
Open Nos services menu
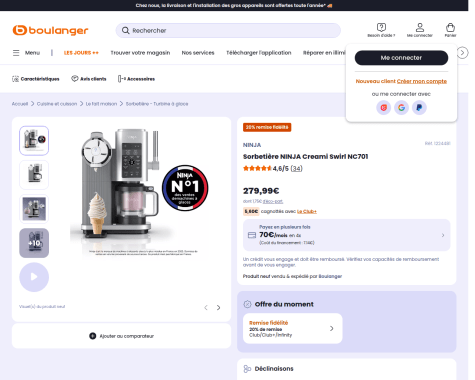pos(198,53)
